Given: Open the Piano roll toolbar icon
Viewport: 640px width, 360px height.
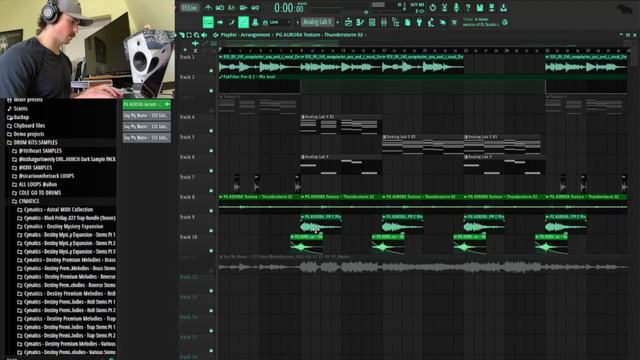Looking at the screenshot, I should (360, 22).
